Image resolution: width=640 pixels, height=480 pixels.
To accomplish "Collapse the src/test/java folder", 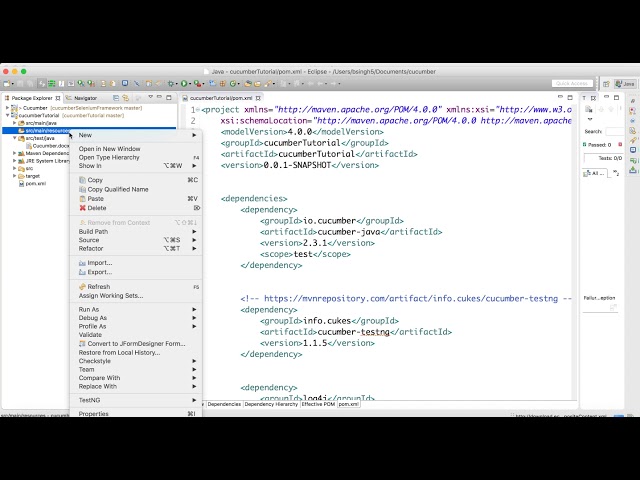I will (15, 138).
